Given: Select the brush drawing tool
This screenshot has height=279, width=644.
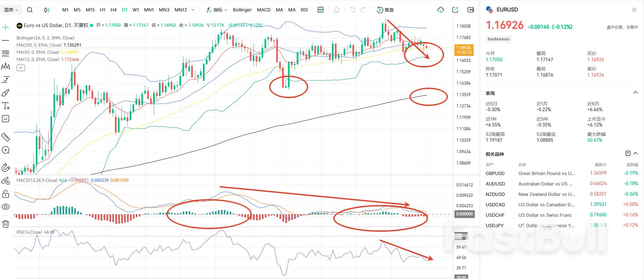Looking at the screenshot, I should 6,93.
